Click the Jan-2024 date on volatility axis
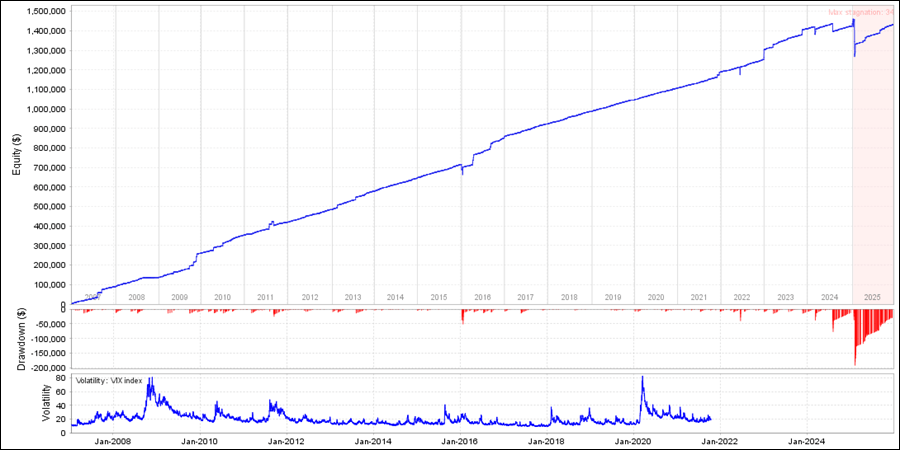The height and width of the screenshot is (450, 900). point(807,440)
